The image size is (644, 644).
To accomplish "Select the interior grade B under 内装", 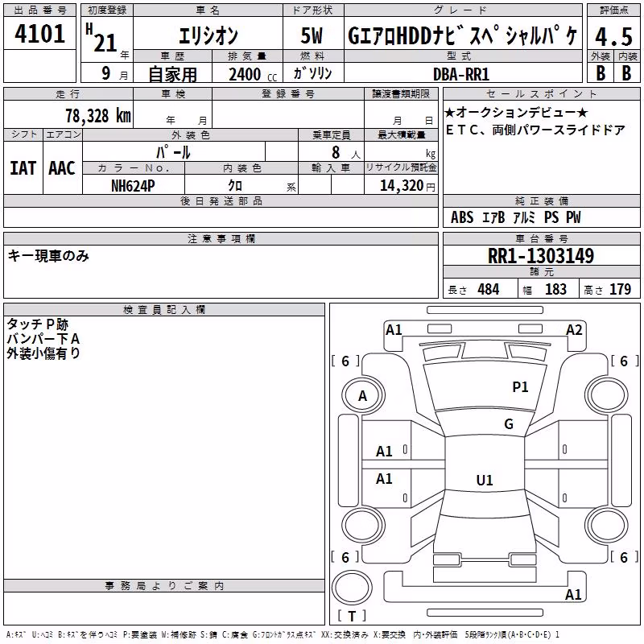I will tap(626, 72).
